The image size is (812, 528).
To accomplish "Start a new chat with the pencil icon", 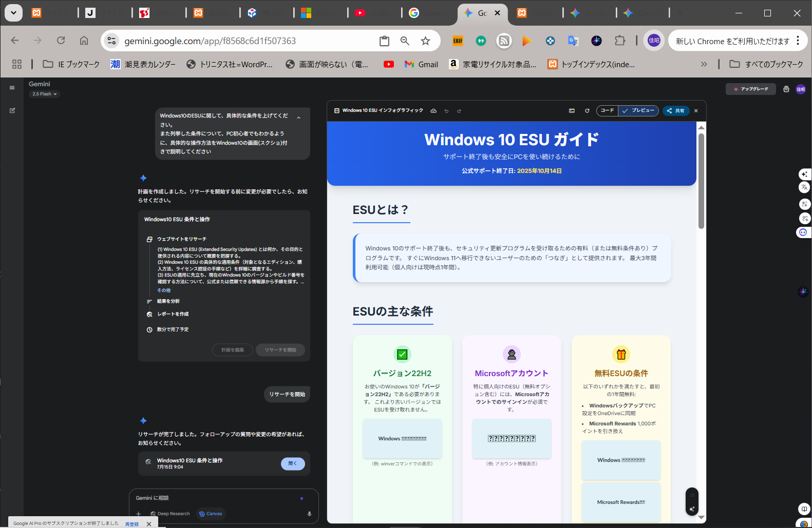I will 12,110.
